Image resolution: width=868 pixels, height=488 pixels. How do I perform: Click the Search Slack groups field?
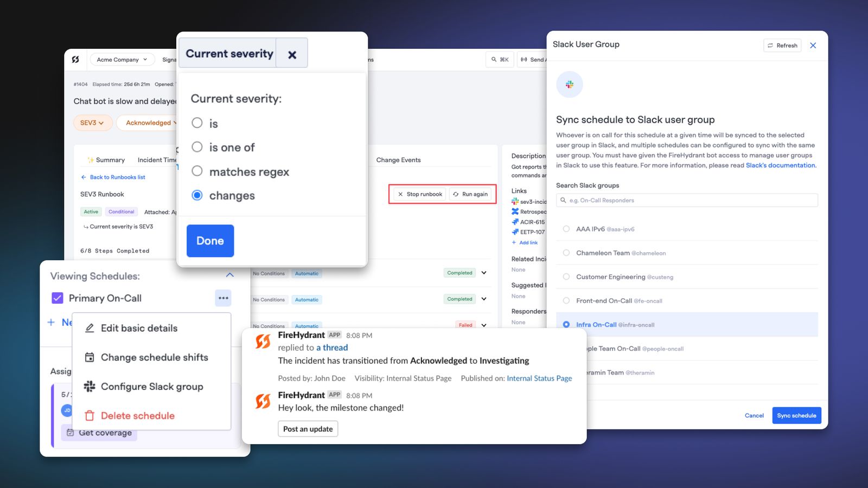687,200
